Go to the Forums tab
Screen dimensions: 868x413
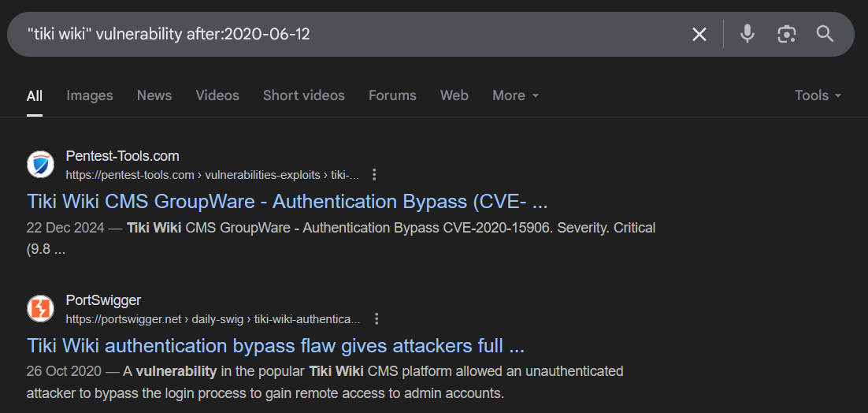point(392,96)
